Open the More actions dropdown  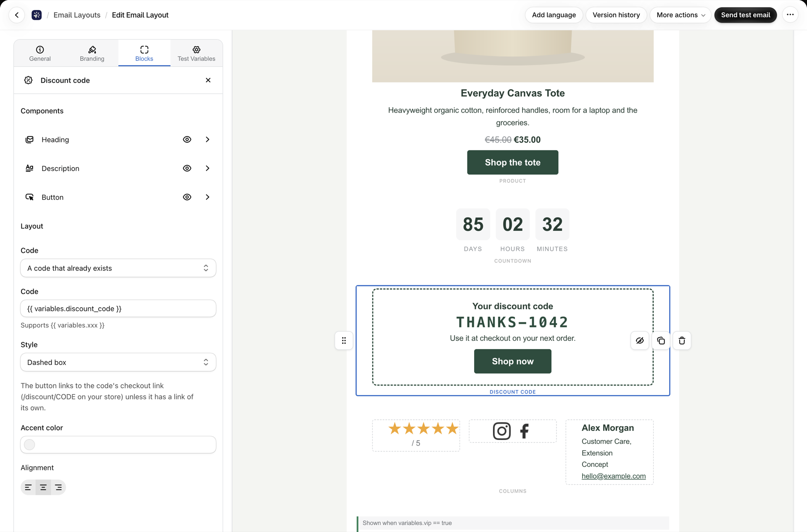click(680, 15)
